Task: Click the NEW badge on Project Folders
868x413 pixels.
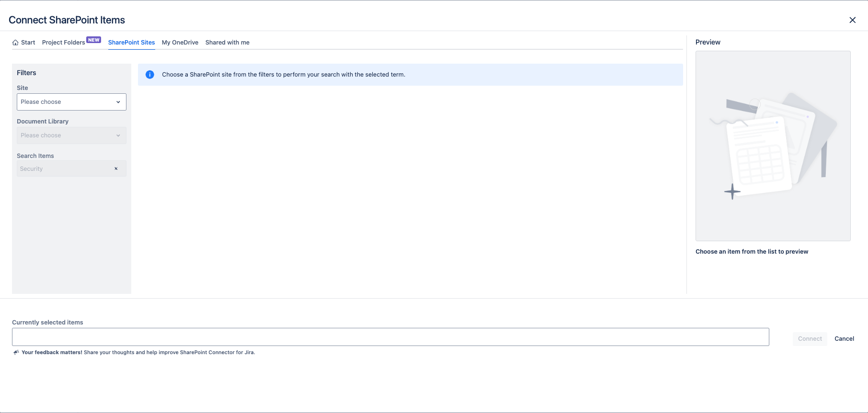Action: [x=93, y=40]
